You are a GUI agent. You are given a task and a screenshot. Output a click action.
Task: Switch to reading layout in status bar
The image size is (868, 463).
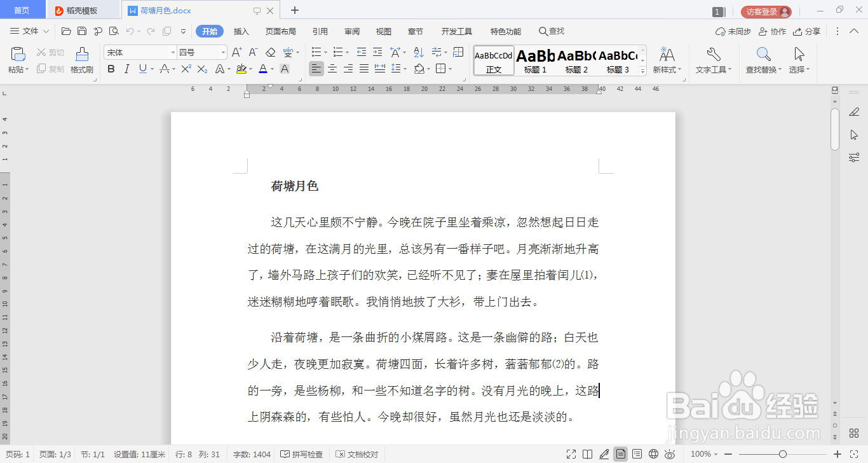[588, 454]
